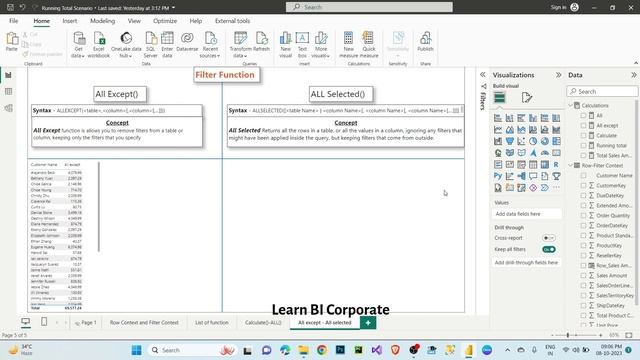Click the Fit to page icon

click(x=629, y=335)
